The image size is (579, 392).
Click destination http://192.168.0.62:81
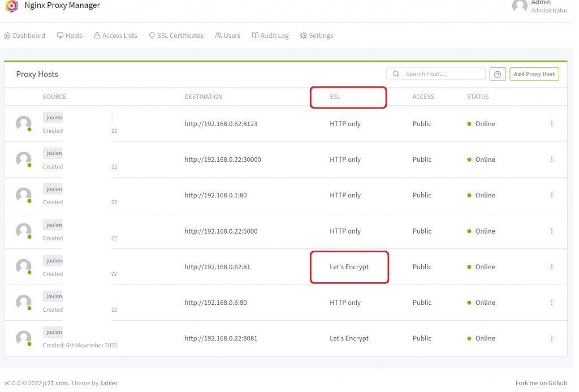[x=217, y=267]
